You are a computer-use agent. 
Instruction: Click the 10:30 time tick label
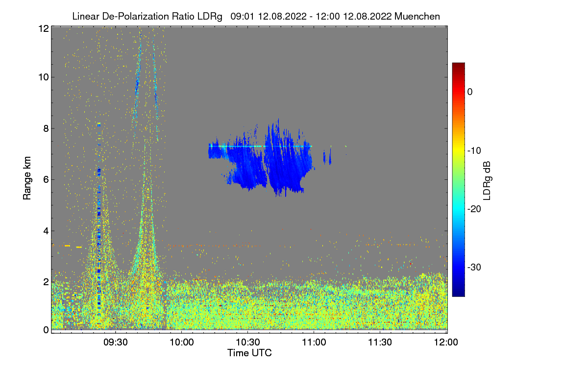tap(248, 342)
